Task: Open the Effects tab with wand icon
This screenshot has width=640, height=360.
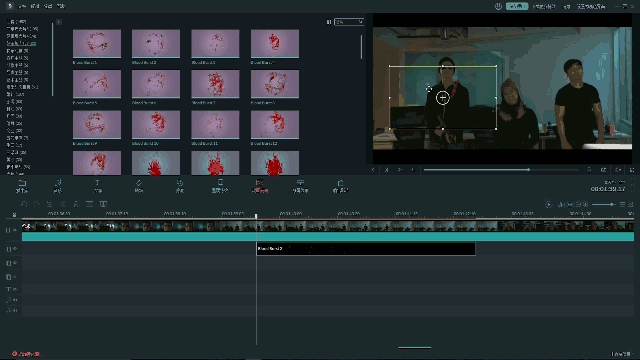Action: click(180, 186)
